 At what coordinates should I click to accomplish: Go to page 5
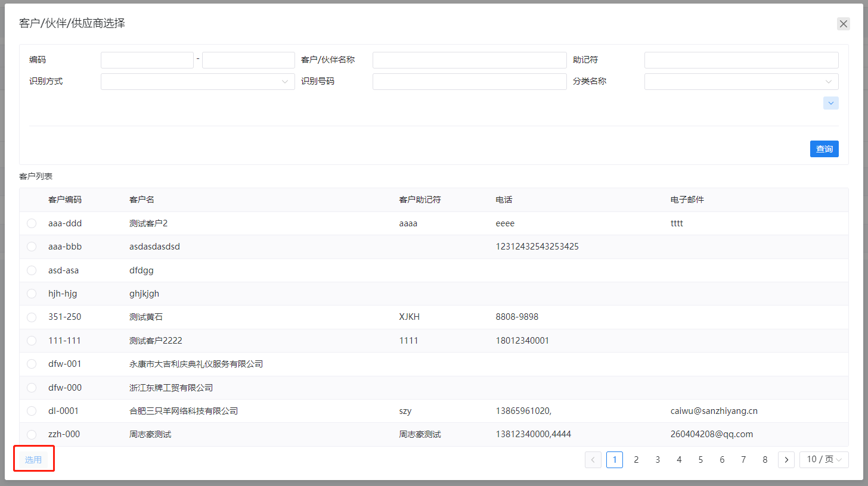click(x=700, y=460)
